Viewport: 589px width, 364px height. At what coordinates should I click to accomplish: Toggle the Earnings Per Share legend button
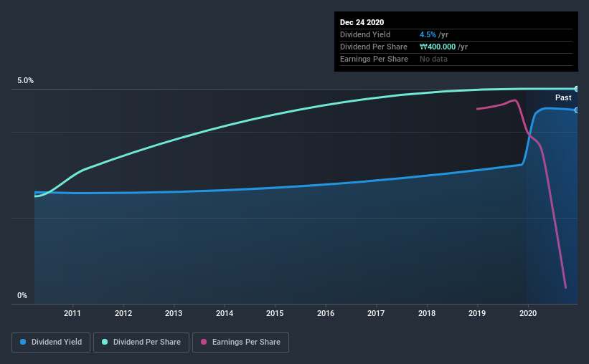240,343
